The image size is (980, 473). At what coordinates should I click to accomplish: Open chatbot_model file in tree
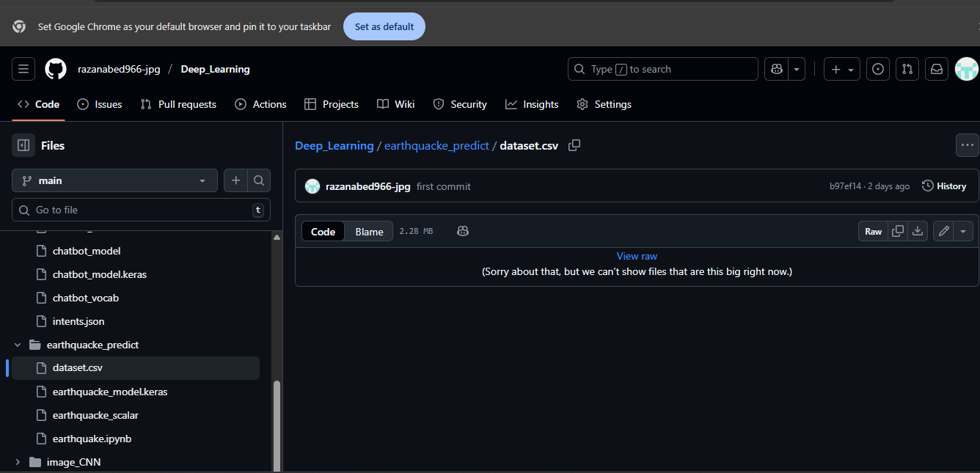coord(87,251)
